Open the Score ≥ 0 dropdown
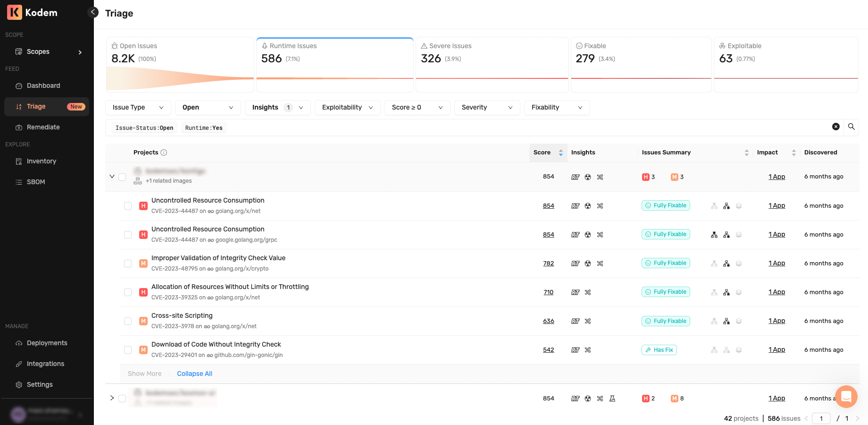The width and height of the screenshot is (868, 425). coord(417,108)
